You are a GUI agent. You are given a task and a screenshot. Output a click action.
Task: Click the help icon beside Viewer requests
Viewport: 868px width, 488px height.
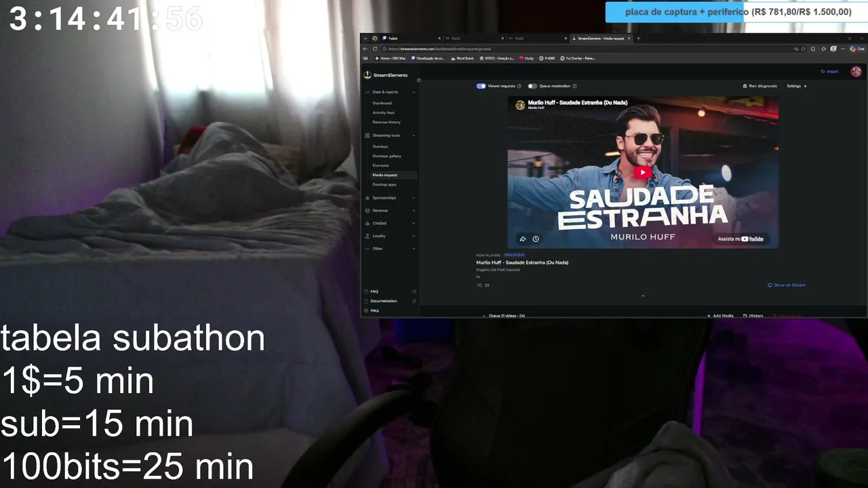click(519, 86)
